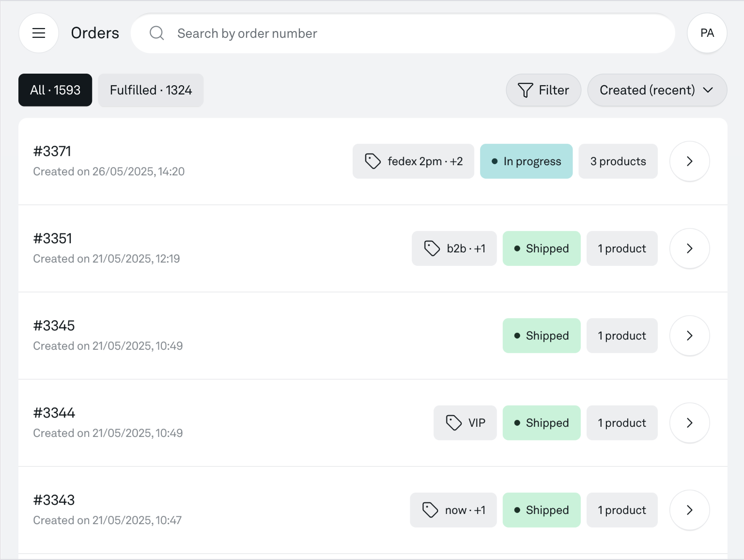Click the order number #3351
Viewport: 744px width, 560px height.
(x=53, y=238)
